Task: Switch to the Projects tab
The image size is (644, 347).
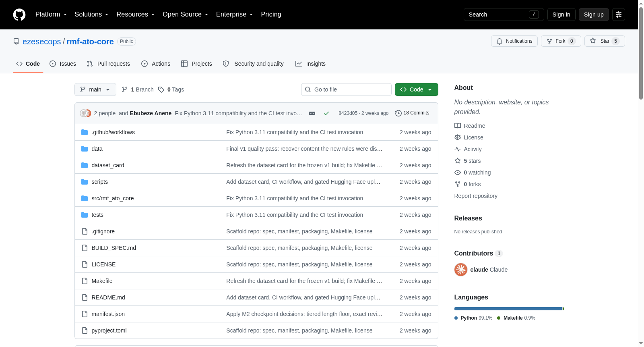Action: point(196,64)
